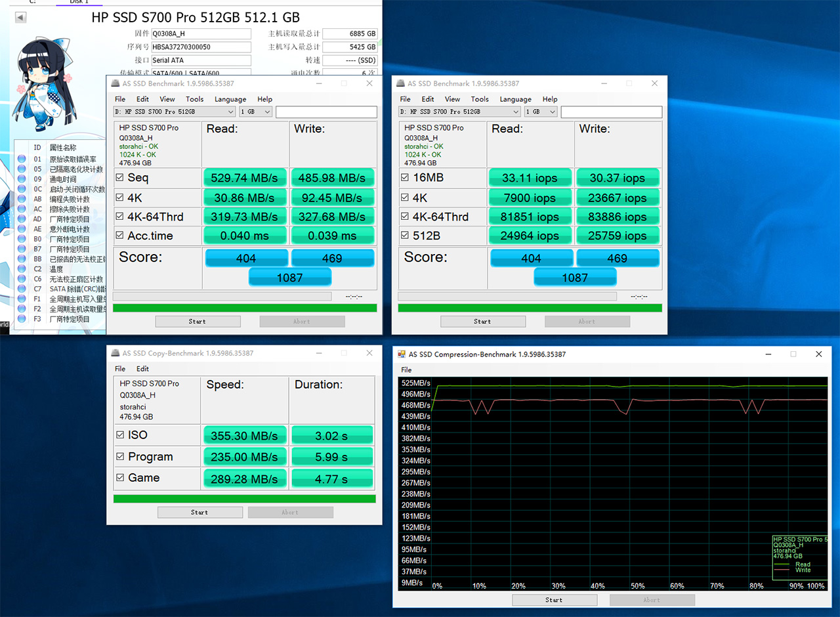Click the blue status orb for attribute 05
This screenshot has width=840, height=617.
coord(22,169)
